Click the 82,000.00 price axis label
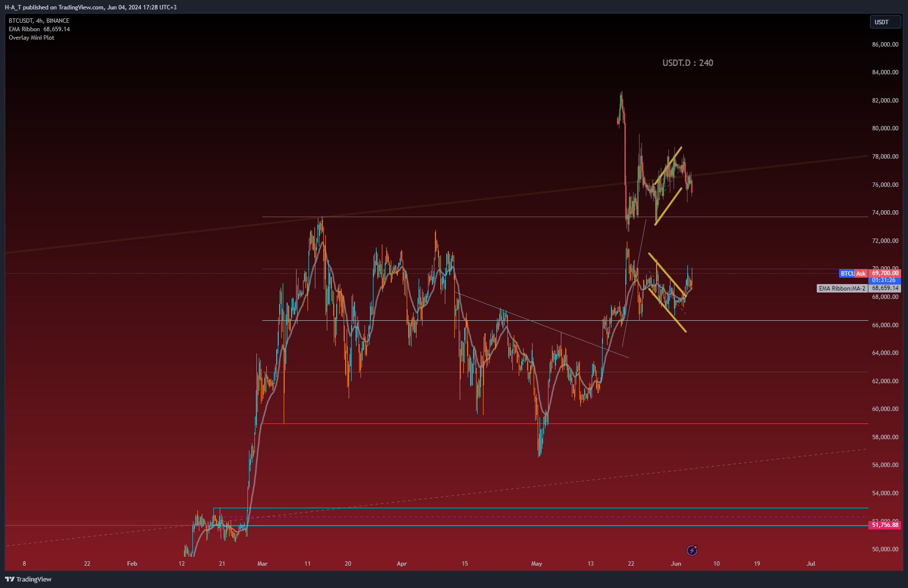Screen dimensions: 908x588 tap(885, 101)
